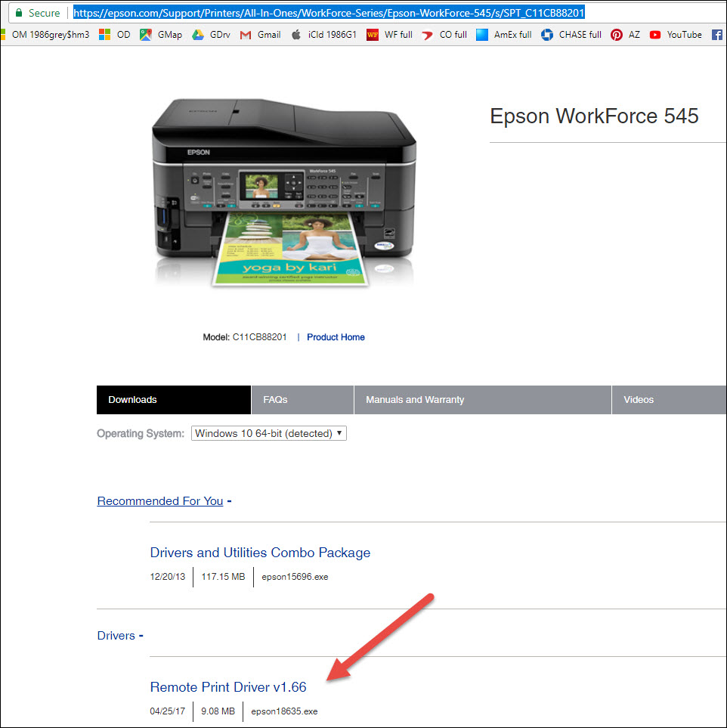Open the YouTube bookmark

coord(676,34)
